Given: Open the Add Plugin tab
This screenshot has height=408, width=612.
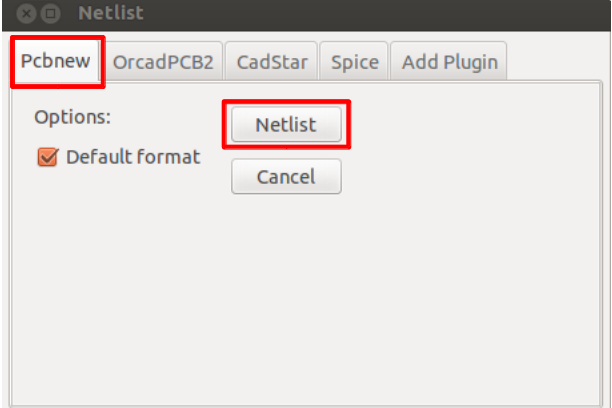Looking at the screenshot, I should [449, 62].
